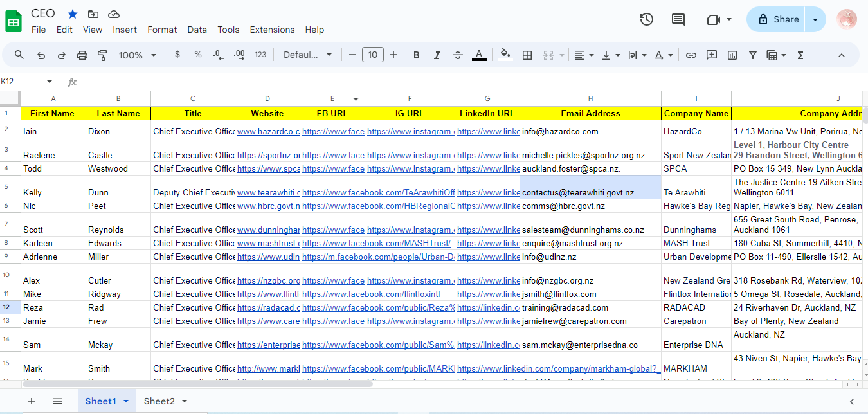Viewport: 868px width, 414px height.
Task: Start a video meeting camera icon
Action: tap(713, 19)
